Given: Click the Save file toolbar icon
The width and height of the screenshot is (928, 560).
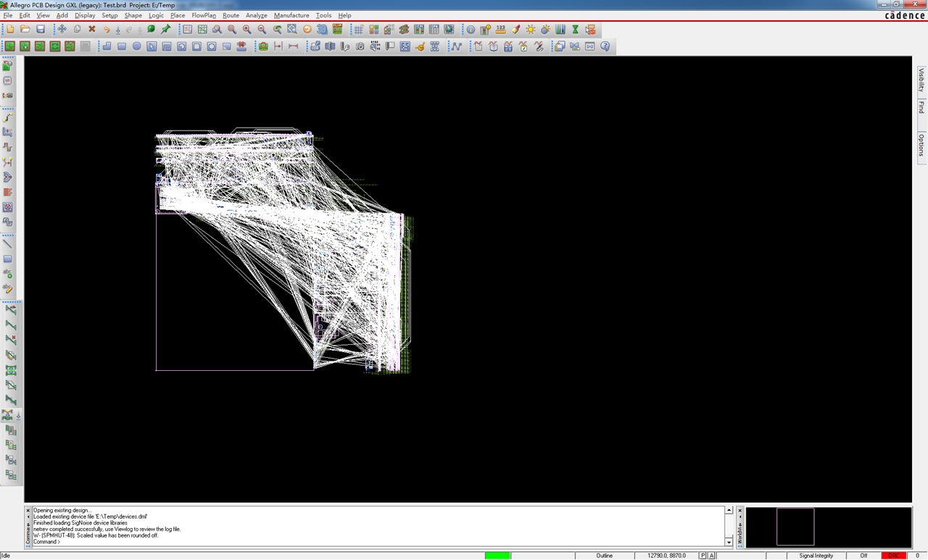Looking at the screenshot, I should [x=41, y=29].
